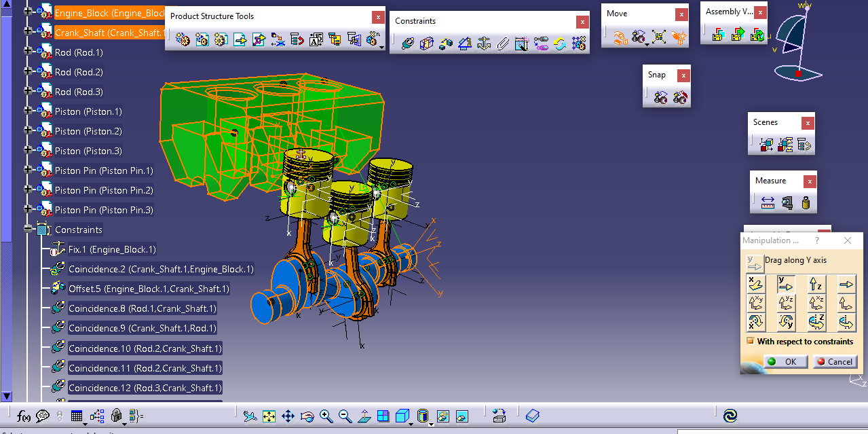Select the Pan view icon
The height and width of the screenshot is (434, 868).
[x=288, y=416]
